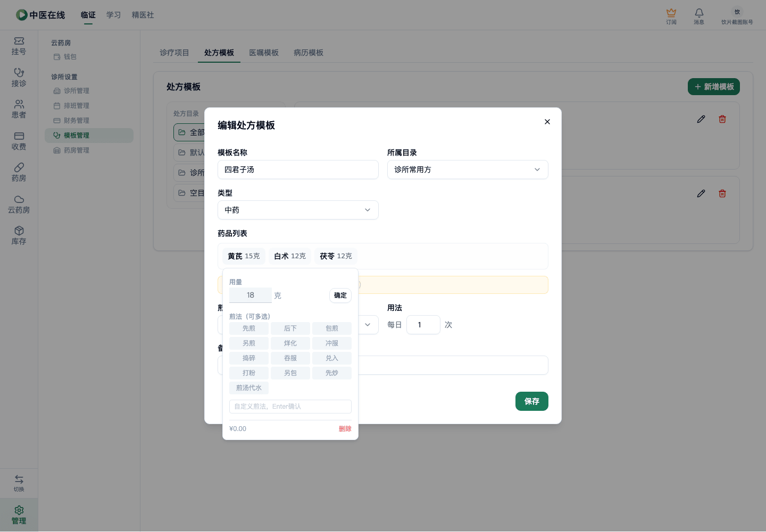Open the 消息 notification bell
This screenshot has height=532, width=766.
699,16
